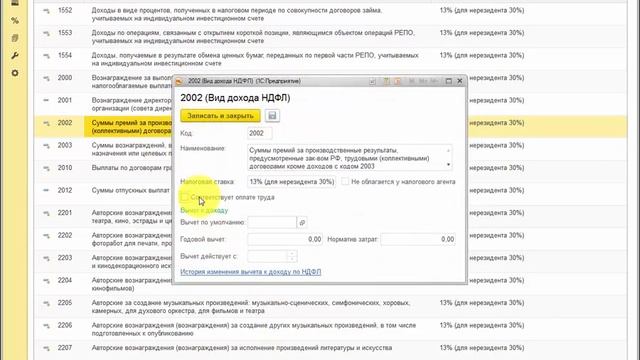
Task: Select row 2206 создание других музыкальных произведений
Action: point(331,329)
